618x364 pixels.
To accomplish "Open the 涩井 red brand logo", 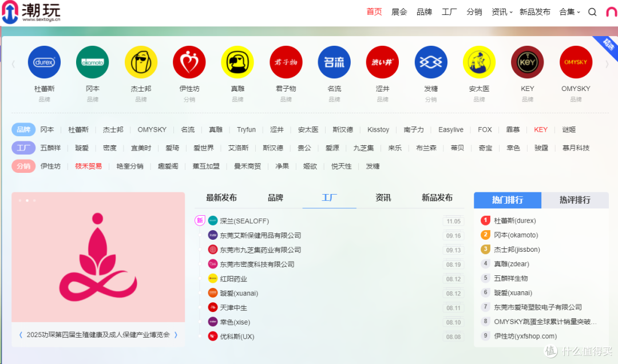I will [x=383, y=62].
